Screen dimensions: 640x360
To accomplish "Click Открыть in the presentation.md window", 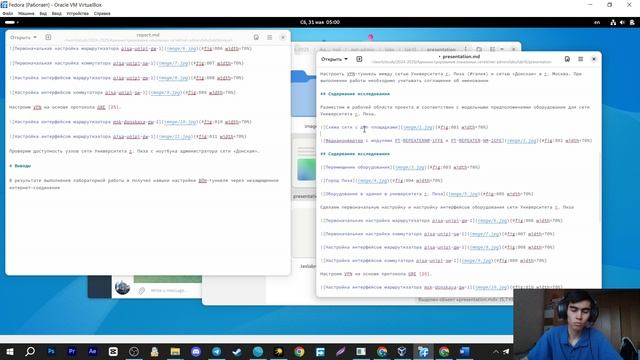I will point(331,59).
